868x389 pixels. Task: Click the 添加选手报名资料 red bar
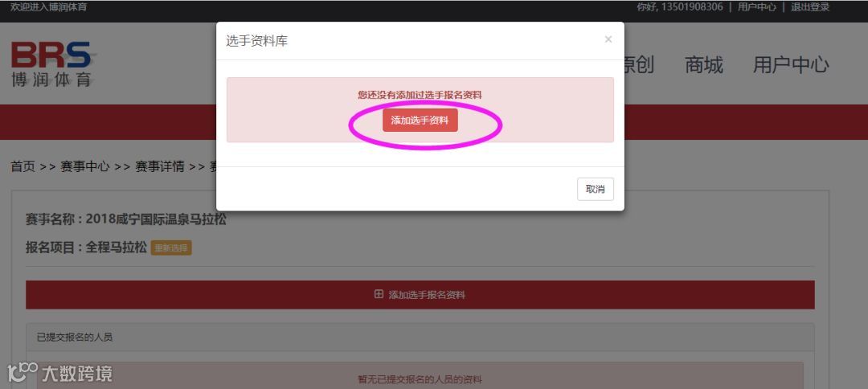point(420,295)
